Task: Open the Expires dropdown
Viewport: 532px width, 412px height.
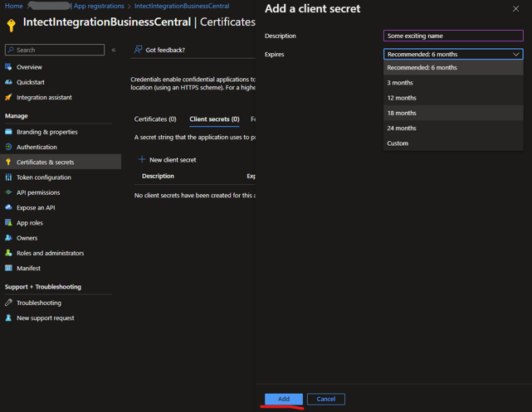Action: pyautogui.click(x=453, y=54)
